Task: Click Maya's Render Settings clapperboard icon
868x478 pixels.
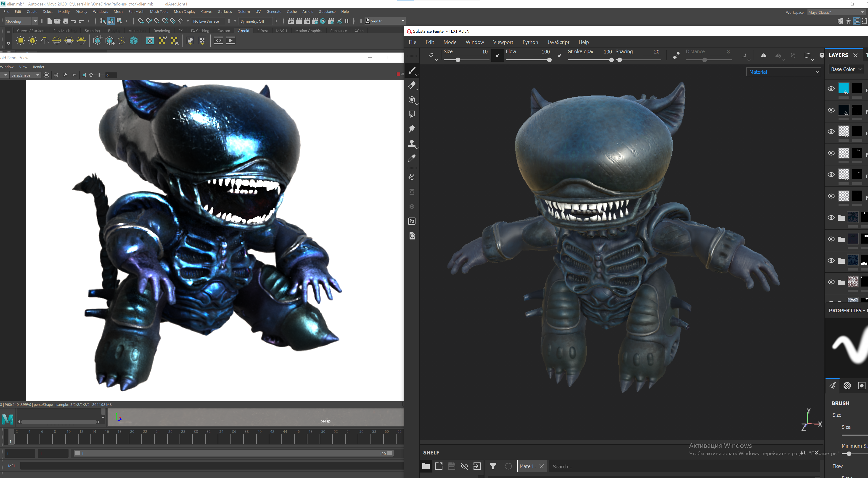Action: pyautogui.click(x=315, y=21)
